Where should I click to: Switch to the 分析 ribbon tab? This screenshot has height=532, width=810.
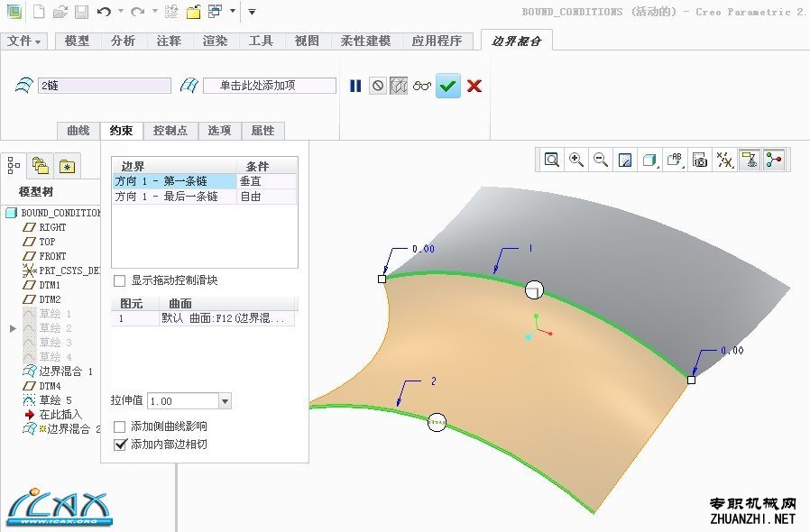click(x=123, y=41)
